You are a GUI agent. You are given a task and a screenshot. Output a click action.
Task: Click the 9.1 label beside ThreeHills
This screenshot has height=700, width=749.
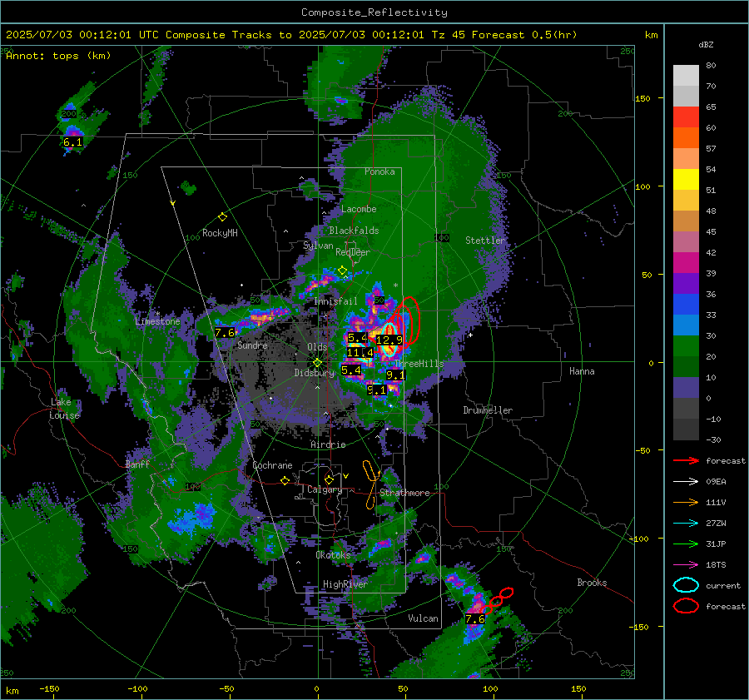[395, 375]
